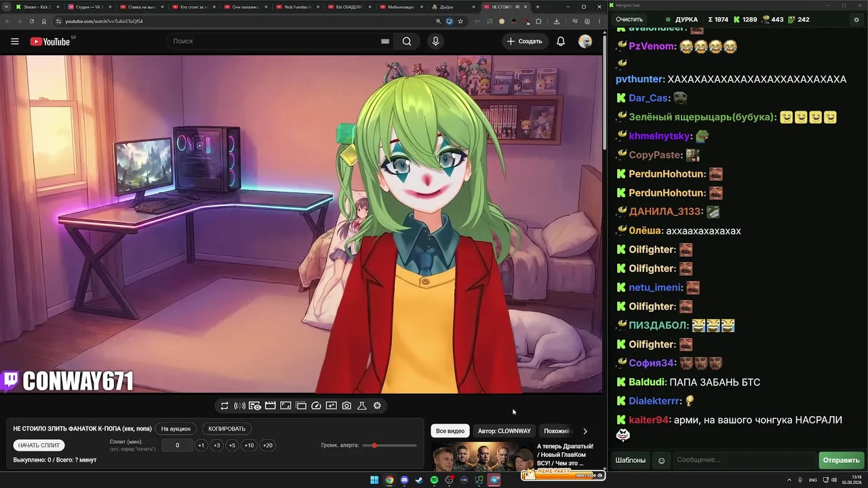Add 3 minutes with the '+3' button
This screenshot has height=488, width=868.
216,445
